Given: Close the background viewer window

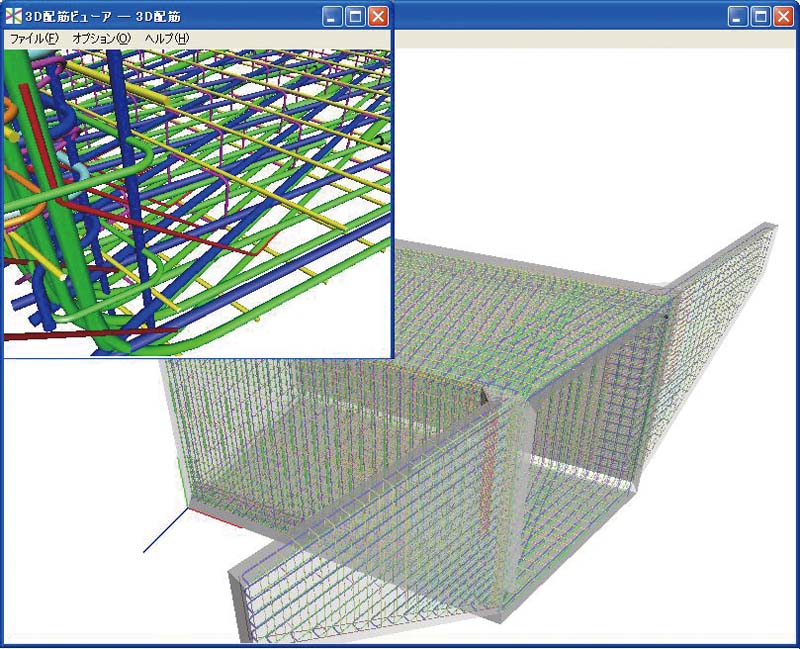Looking at the screenshot, I should click(x=784, y=17).
